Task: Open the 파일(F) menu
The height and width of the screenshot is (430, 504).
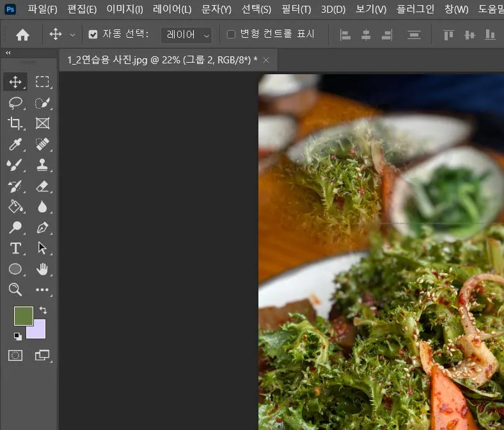Action: click(42, 9)
